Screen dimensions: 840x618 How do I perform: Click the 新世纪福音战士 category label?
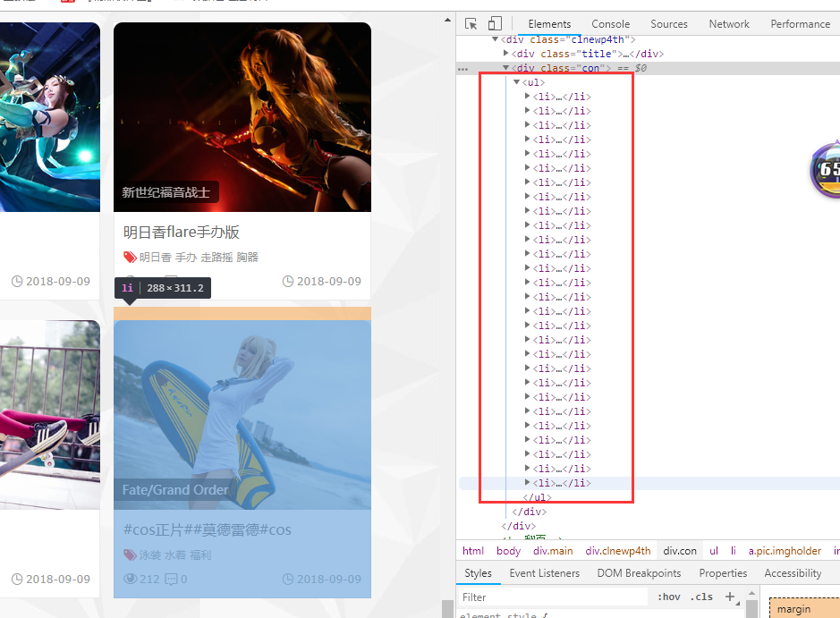pyautogui.click(x=166, y=192)
